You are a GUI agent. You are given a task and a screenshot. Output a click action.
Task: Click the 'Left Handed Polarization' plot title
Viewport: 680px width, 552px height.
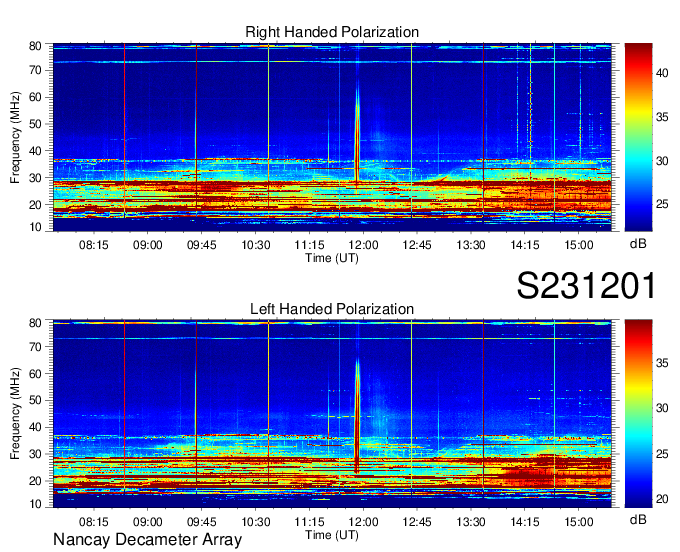coord(332,309)
